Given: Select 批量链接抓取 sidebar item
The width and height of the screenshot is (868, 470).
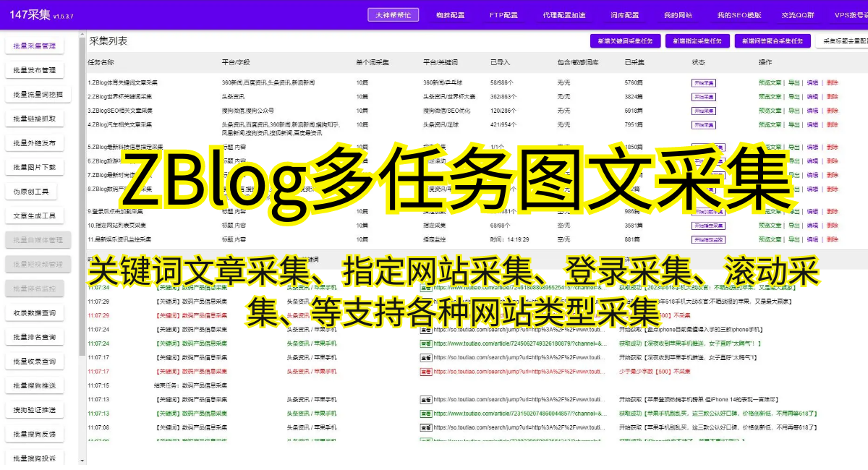Looking at the screenshot, I should pos(35,119).
